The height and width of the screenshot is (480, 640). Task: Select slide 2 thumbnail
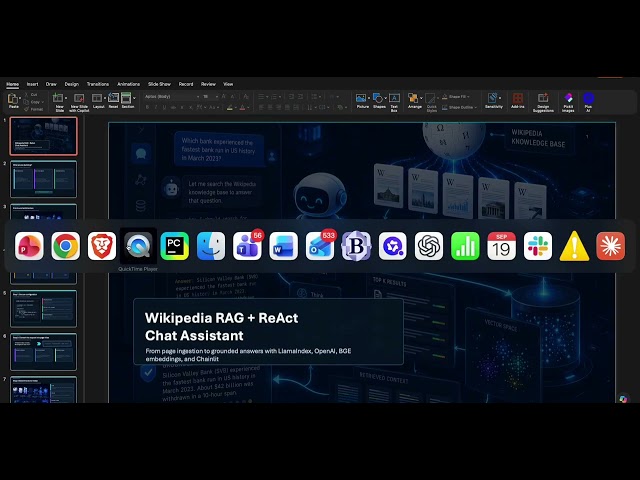(x=43, y=179)
